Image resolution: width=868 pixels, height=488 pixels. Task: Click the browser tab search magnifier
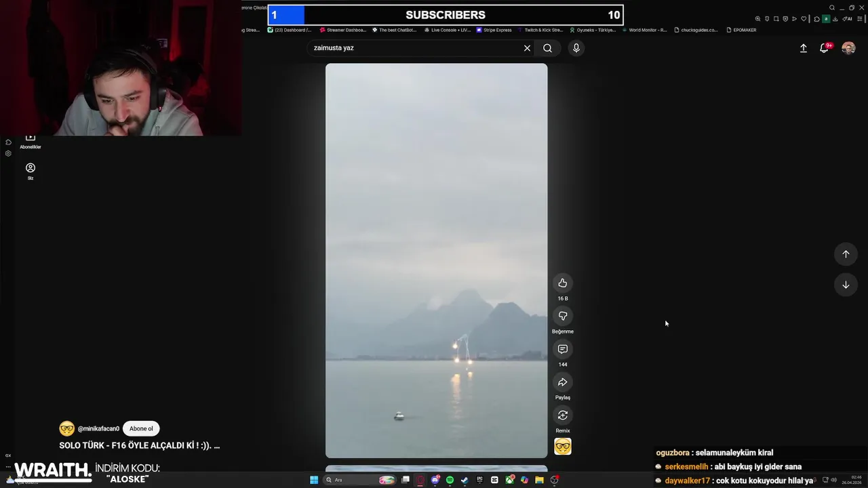[832, 7]
